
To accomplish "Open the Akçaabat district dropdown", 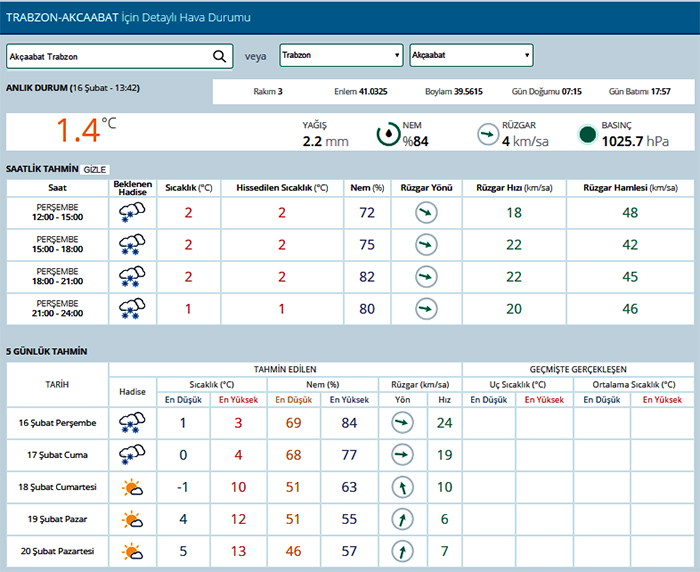I will [x=471, y=55].
